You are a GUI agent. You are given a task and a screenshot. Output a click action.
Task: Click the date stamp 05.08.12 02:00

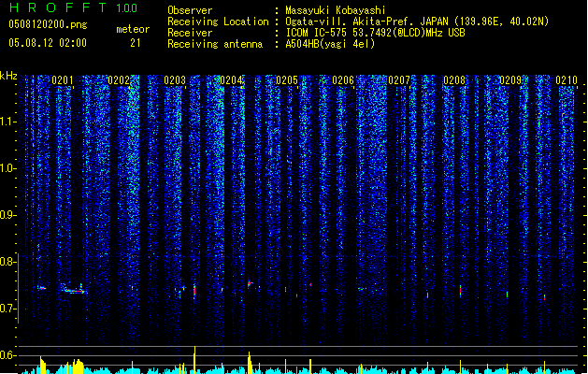(48, 43)
